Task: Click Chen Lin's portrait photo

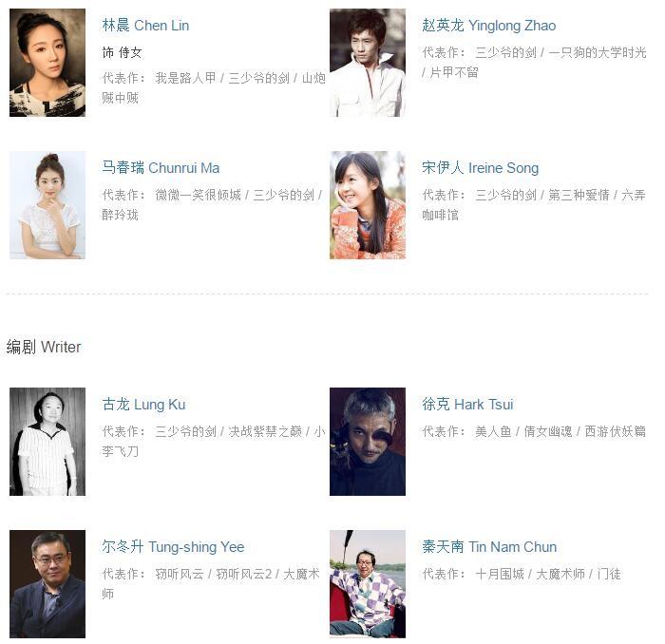Action: click(47, 63)
